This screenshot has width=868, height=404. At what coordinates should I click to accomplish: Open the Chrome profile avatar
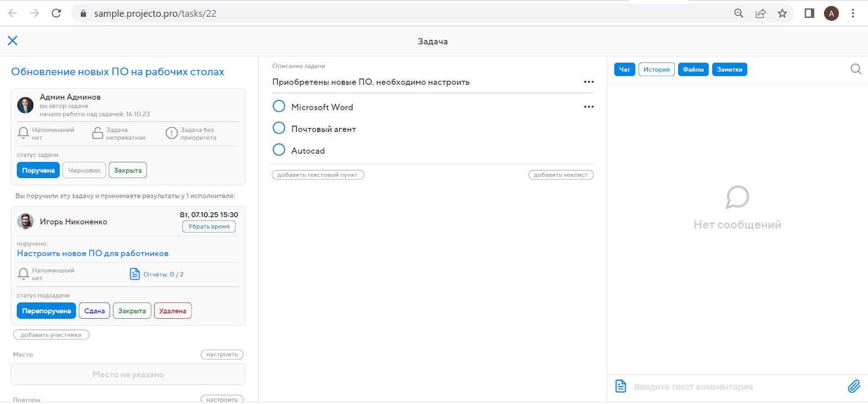tap(831, 13)
